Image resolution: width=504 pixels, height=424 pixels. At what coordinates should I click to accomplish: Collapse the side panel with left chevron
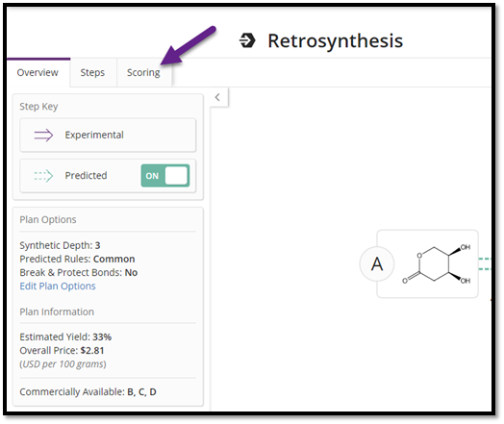[x=217, y=97]
